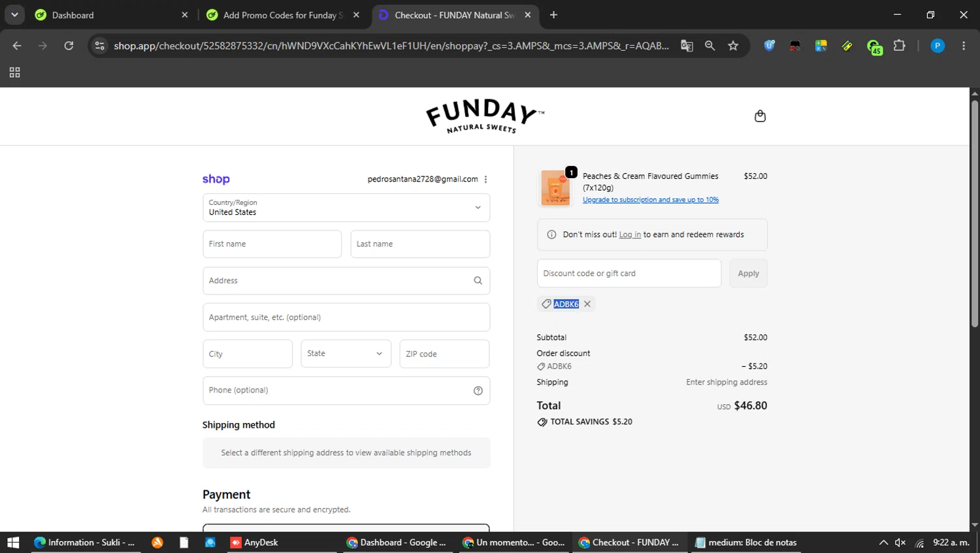Click the page vertical scrollbar
The image size is (980, 553).
click(974, 212)
